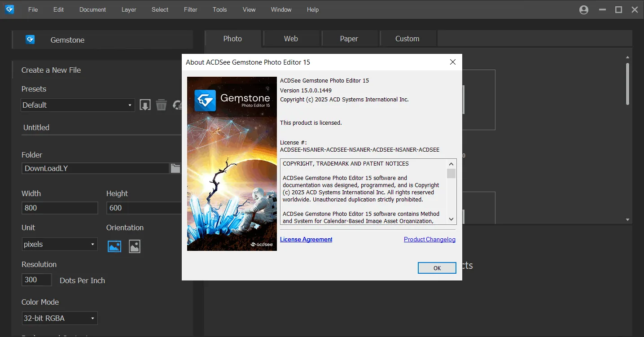
Task: Open the Unit pixels dropdown
Action: pos(60,244)
